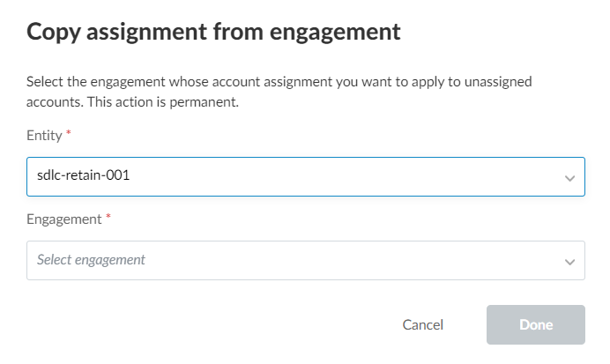Viewport: 610px width, 364px height.
Task: Click the Entity field label
Action: click(44, 135)
